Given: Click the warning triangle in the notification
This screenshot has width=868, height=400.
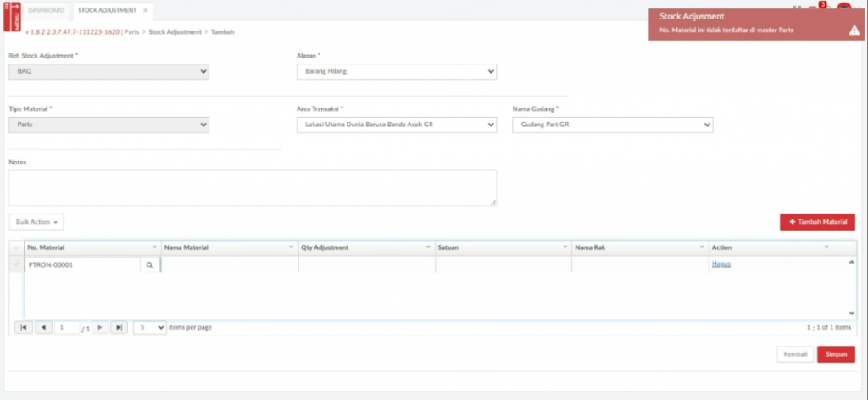Looking at the screenshot, I should pyautogui.click(x=854, y=31).
